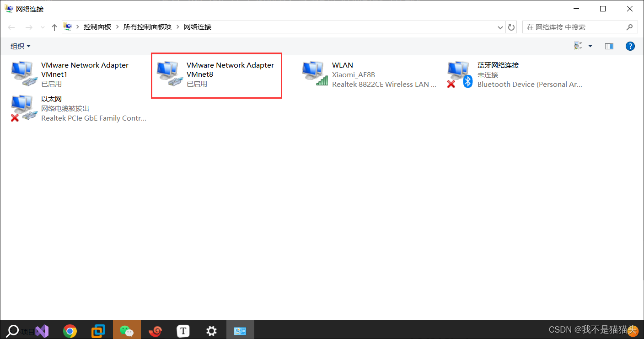Select the VMware Network Adapter VMnet1 icon
644x339 pixels.
tap(23, 74)
